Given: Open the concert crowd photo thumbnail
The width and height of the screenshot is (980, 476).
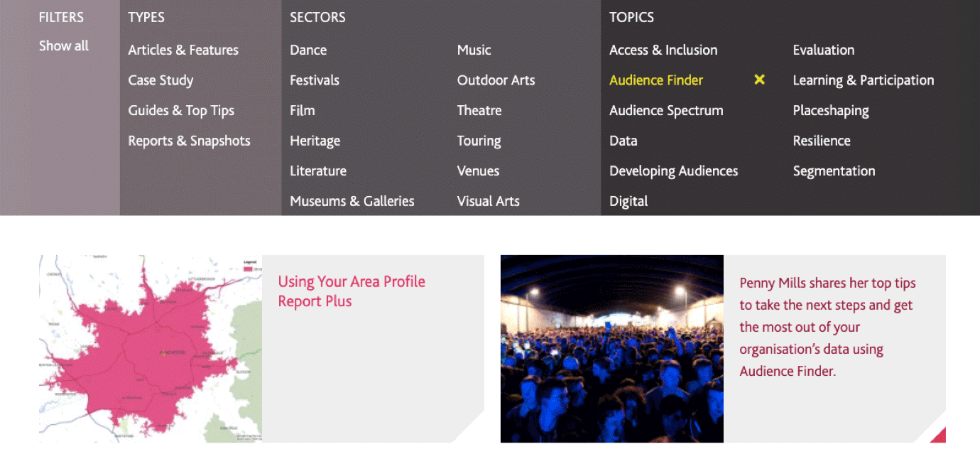Looking at the screenshot, I should click(x=611, y=348).
